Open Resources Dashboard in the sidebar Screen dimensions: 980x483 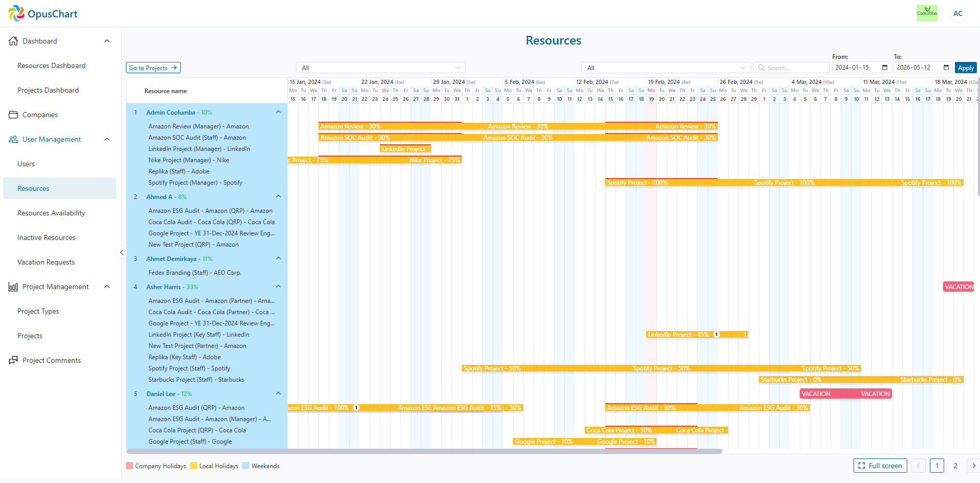pyautogui.click(x=51, y=65)
